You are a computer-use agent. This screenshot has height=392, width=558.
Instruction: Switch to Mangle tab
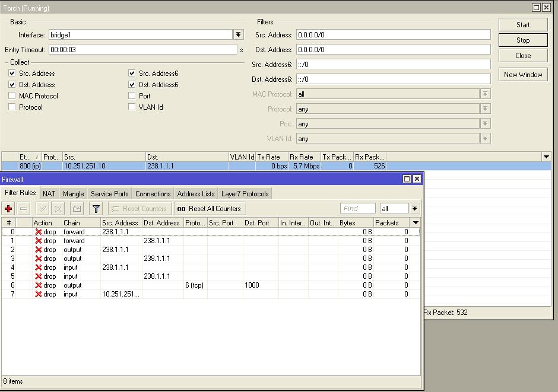pyautogui.click(x=73, y=194)
